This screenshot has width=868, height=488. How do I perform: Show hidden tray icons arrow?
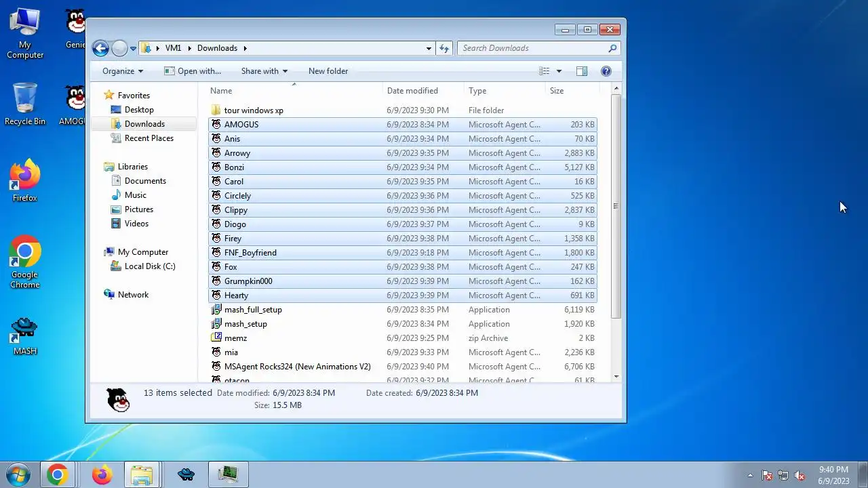click(750, 475)
